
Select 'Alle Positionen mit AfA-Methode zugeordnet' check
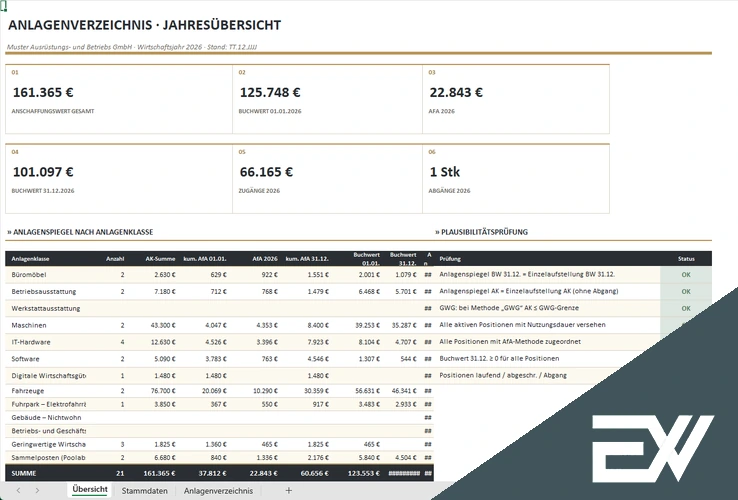(x=510, y=341)
